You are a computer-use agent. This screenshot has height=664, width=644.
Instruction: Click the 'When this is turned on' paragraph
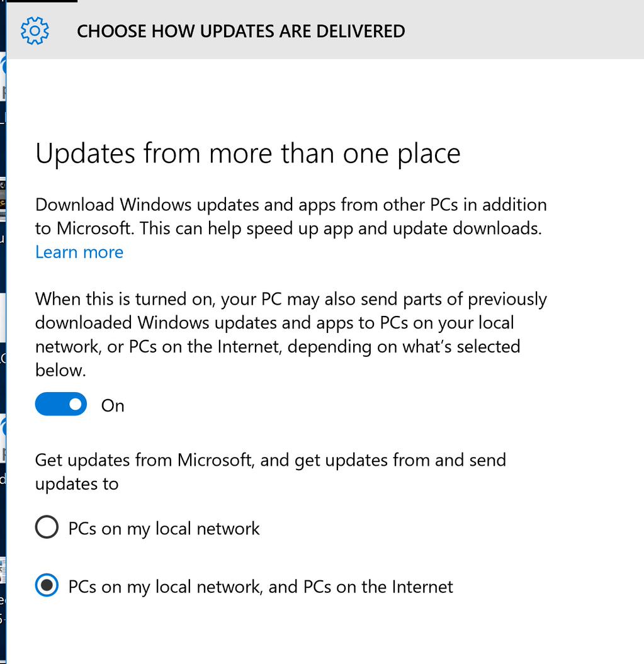(290, 334)
